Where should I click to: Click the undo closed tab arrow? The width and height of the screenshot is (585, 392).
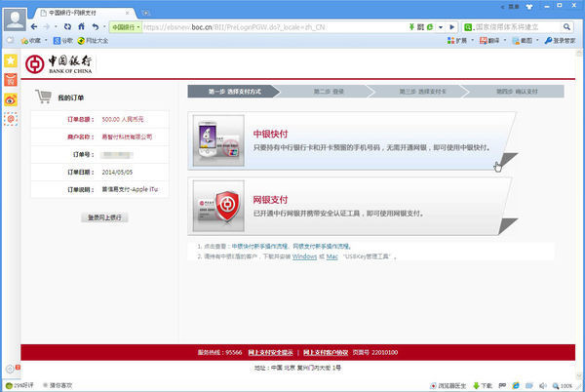96,27
